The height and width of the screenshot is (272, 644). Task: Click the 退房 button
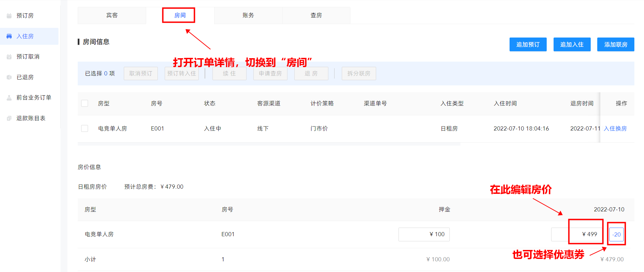tap(311, 73)
